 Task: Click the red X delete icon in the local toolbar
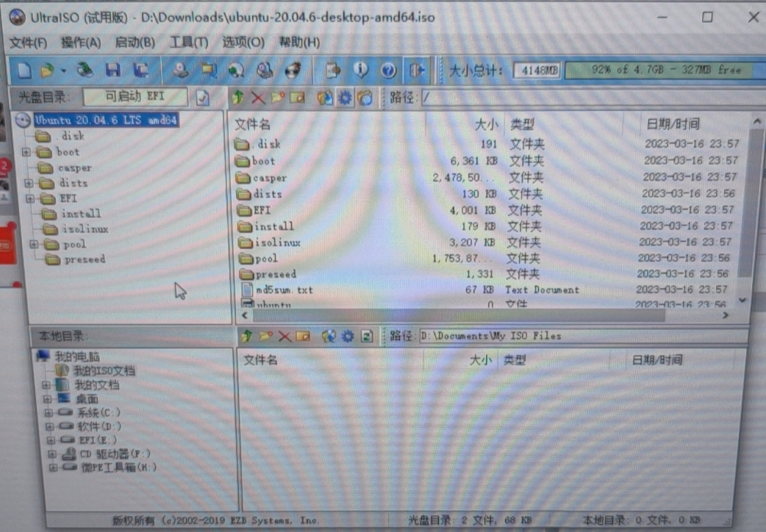click(x=284, y=336)
